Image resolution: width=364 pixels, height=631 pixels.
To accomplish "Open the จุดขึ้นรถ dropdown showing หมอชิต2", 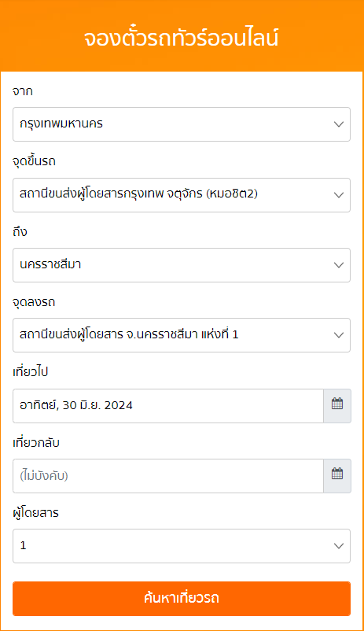I will [182, 195].
